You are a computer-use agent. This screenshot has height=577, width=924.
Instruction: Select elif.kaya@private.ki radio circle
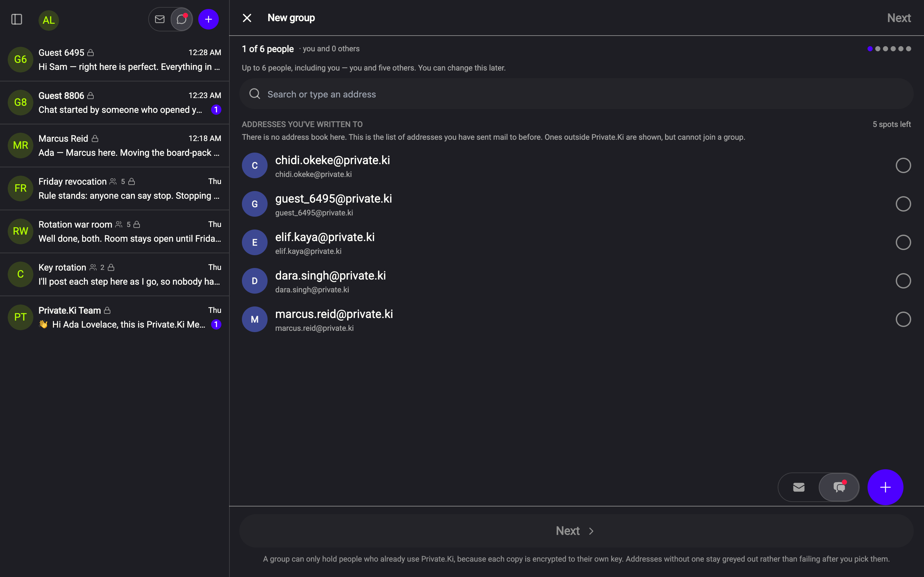[903, 242]
